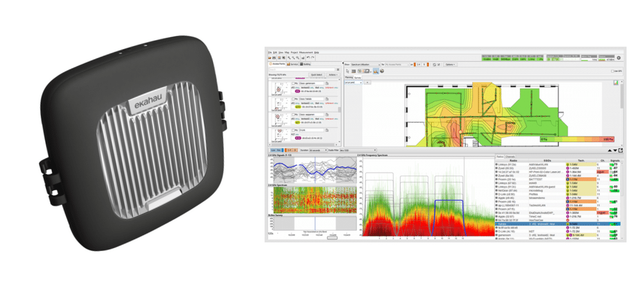Screen dimensions: 644x285
Task: Check the box for the third Cisco access point
Action: point(293,115)
